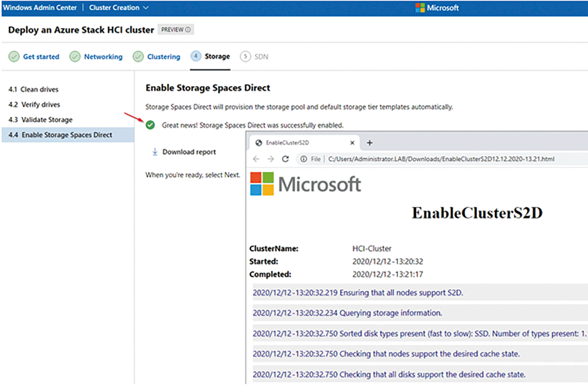
Task: Select 4.2 Verify drives
Action: tap(34, 104)
